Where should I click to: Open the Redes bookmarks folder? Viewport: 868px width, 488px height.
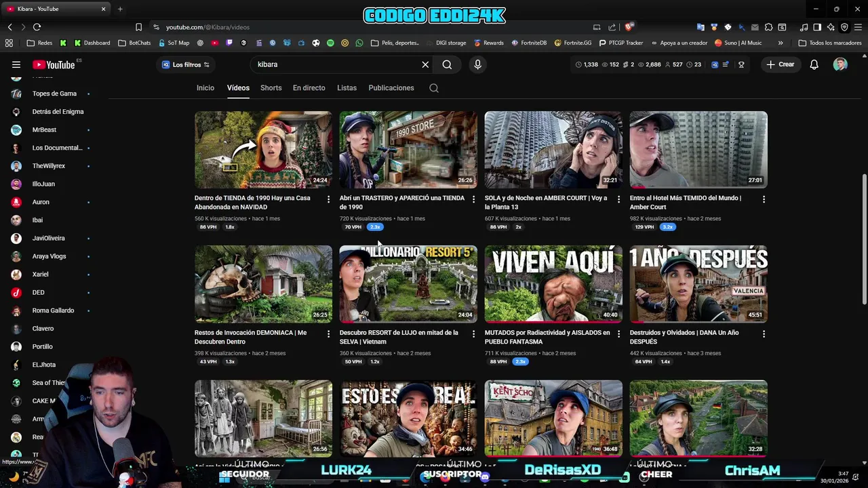tap(39, 43)
